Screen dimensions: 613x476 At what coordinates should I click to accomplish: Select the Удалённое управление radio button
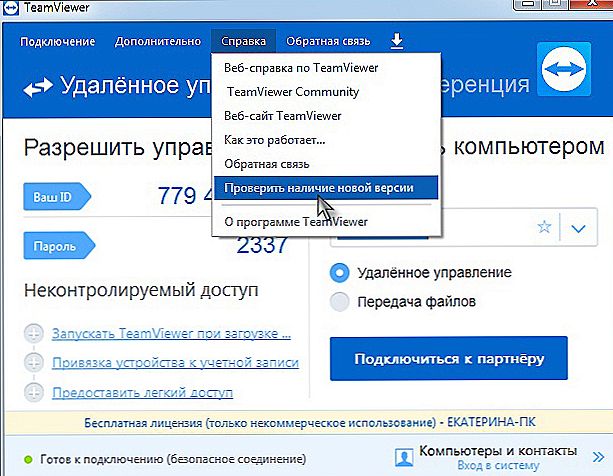pyautogui.click(x=339, y=272)
